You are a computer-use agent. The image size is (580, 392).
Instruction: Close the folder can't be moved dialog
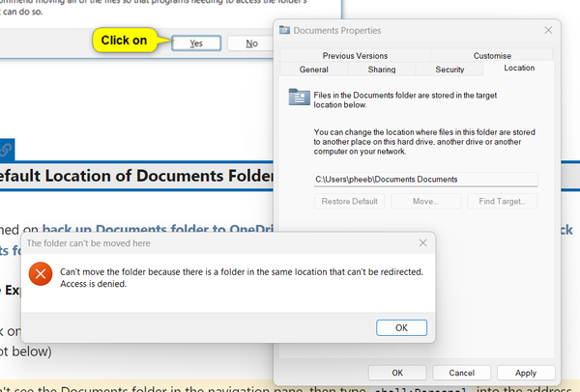click(x=422, y=242)
